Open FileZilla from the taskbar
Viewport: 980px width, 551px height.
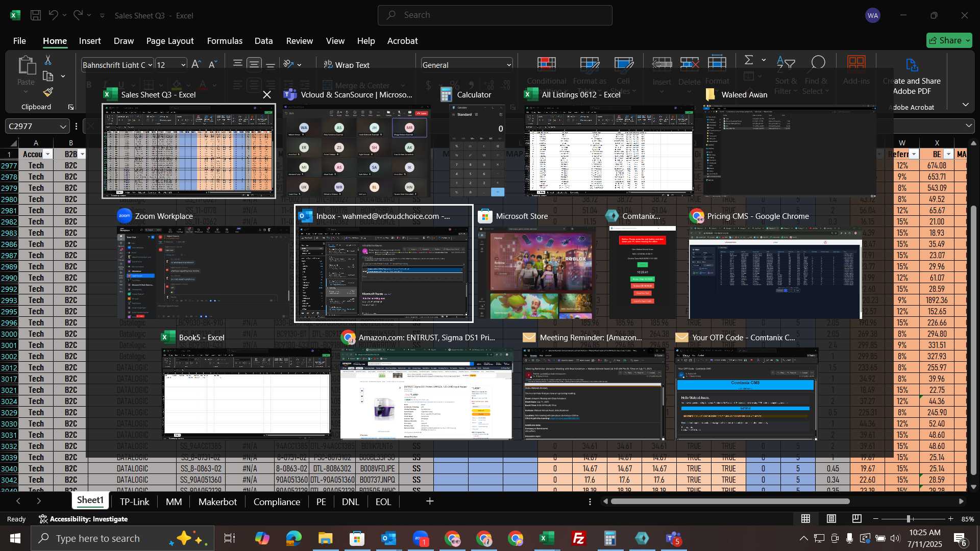pos(578,538)
